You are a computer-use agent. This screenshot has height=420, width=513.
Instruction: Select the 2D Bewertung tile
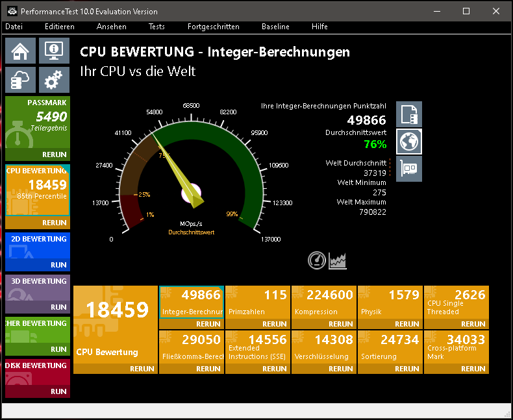coord(38,245)
